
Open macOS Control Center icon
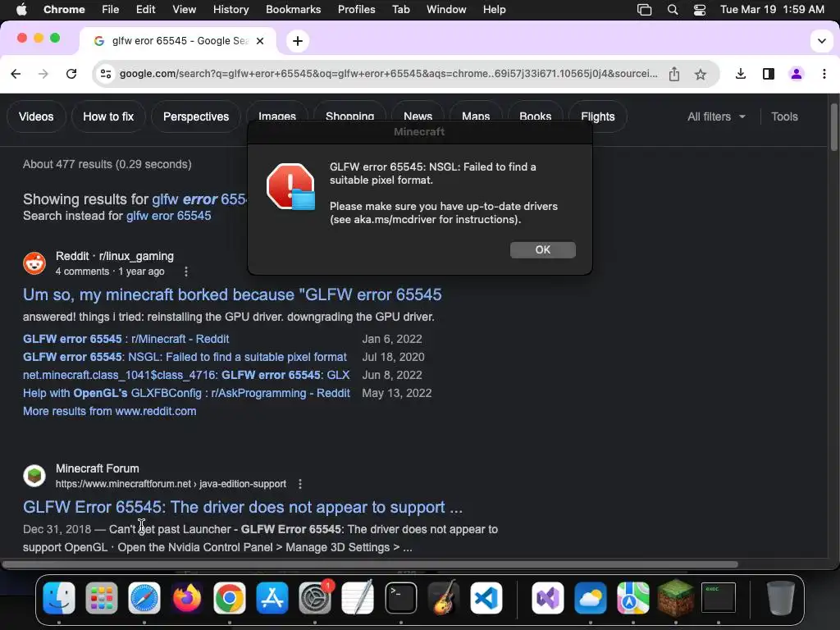coord(699,10)
